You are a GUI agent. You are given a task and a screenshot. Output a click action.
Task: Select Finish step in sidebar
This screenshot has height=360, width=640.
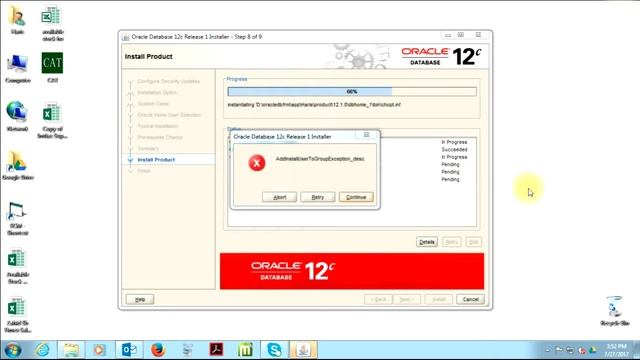pos(144,171)
